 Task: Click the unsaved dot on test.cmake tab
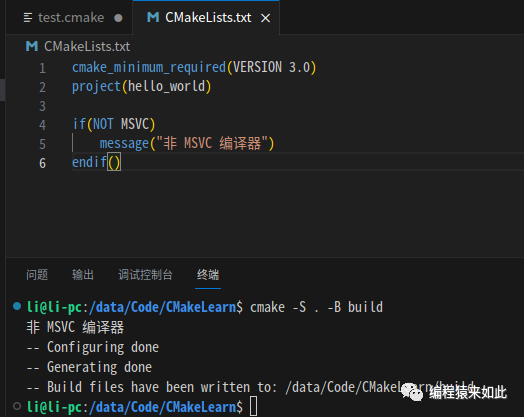click(118, 18)
